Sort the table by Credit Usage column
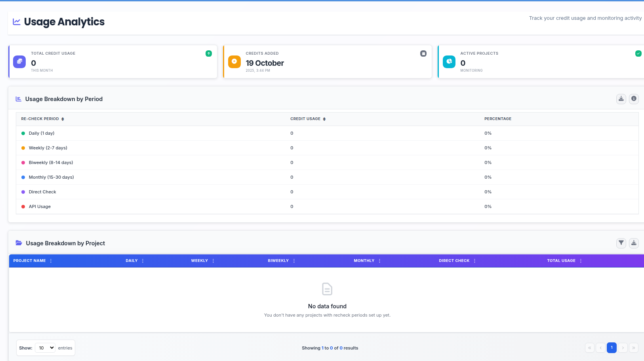The width and height of the screenshot is (644, 361). [x=324, y=118]
